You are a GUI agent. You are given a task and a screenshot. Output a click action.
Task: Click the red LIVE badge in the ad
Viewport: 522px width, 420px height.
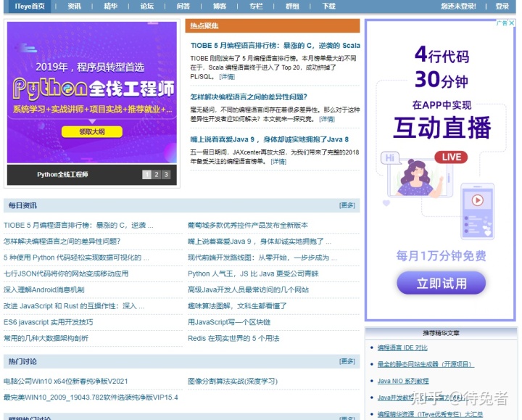(451, 157)
